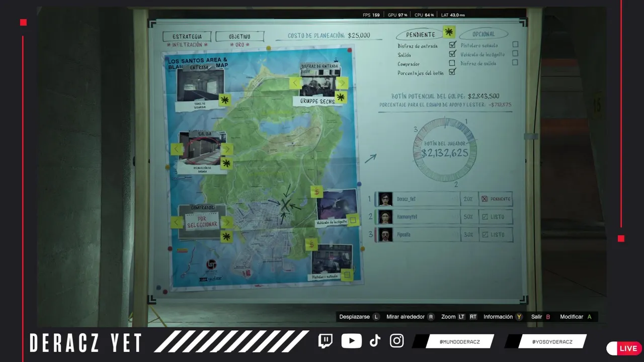The height and width of the screenshot is (362, 644).
Task: Check the box on Pistolero señuelo photo
Action: click(x=346, y=275)
